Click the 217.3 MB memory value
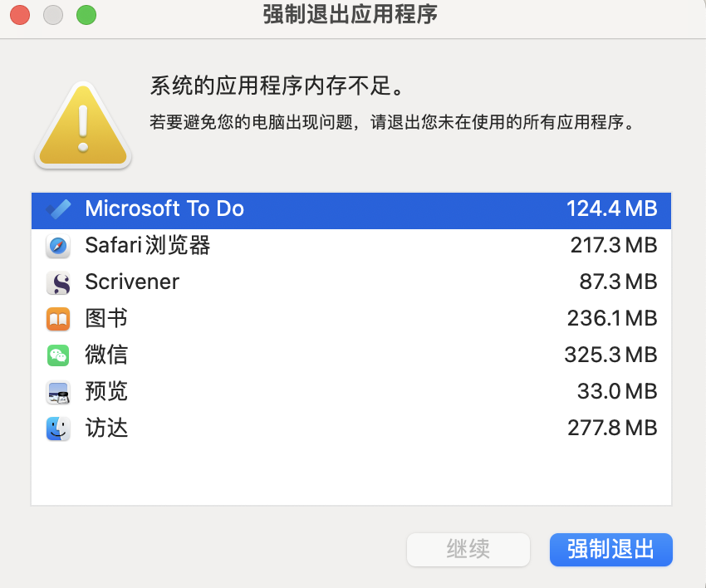This screenshot has width=706, height=588. coord(613,246)
